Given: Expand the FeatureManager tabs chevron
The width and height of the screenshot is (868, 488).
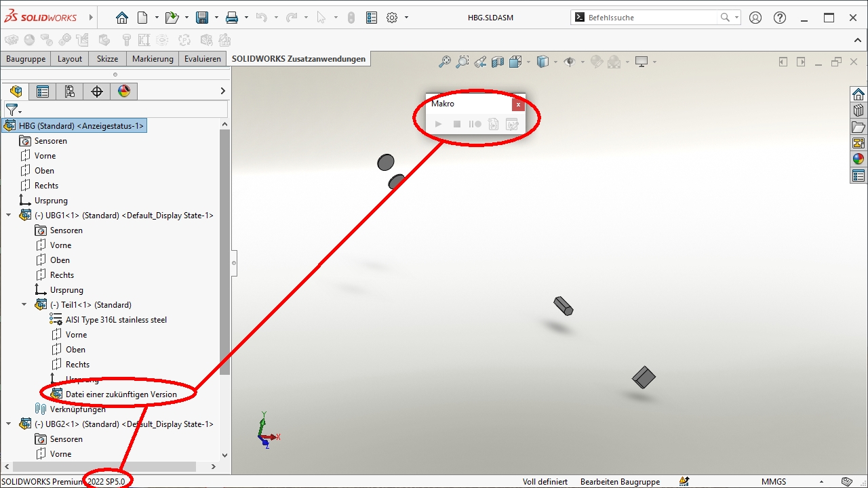Looking at the screenshot, I should point(223,91).
